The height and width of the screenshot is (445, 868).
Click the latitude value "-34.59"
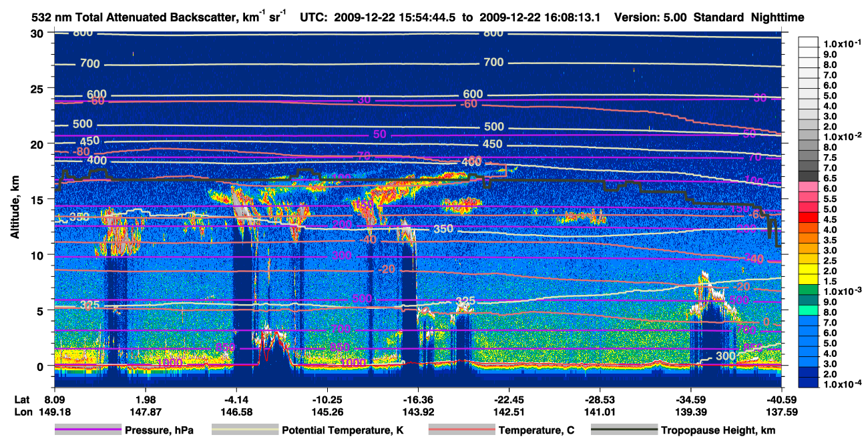(690, 399)
